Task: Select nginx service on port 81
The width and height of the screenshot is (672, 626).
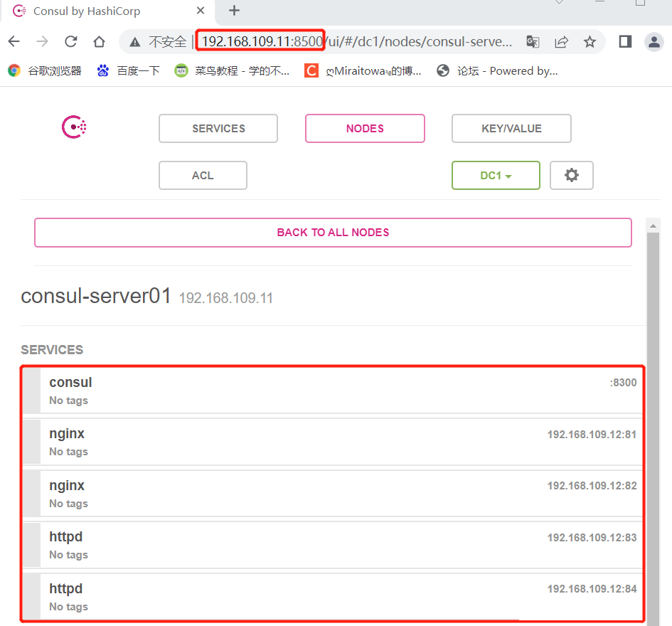Action: coord(333,442)
